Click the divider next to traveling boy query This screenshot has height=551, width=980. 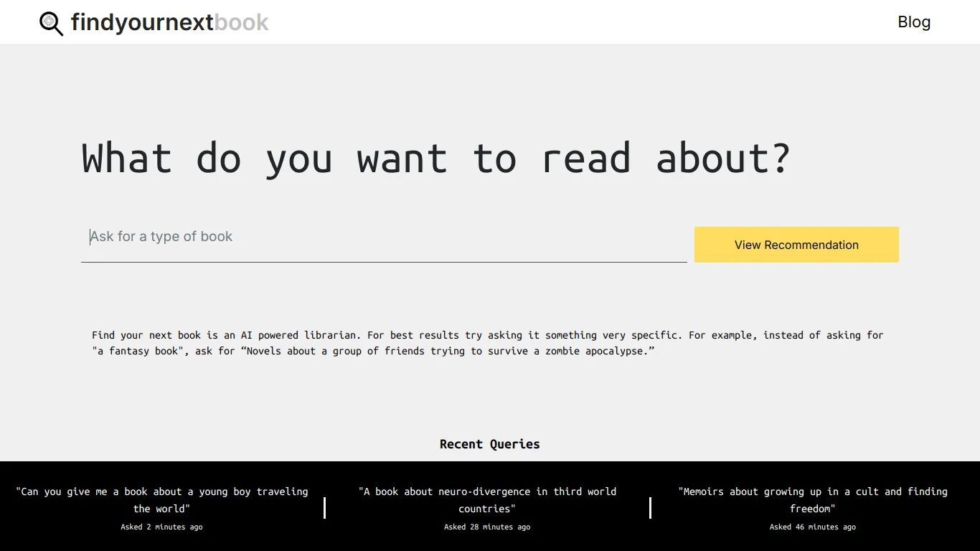325,508
